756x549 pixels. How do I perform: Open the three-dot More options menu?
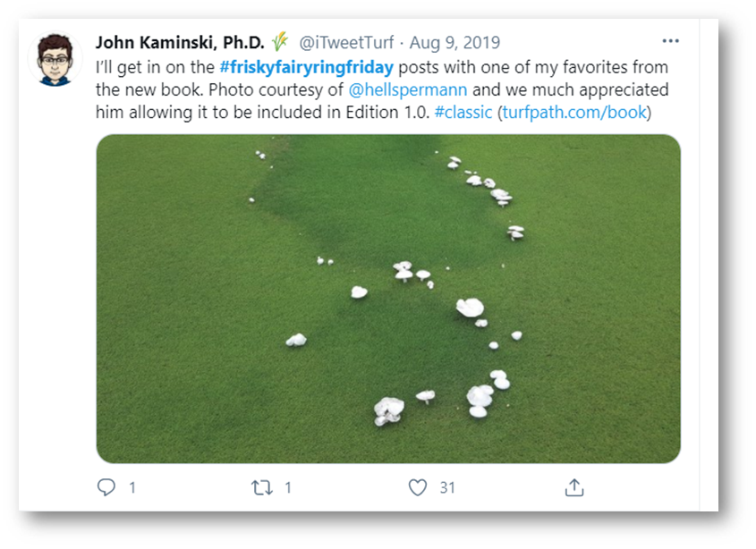(x=670, y=41)
